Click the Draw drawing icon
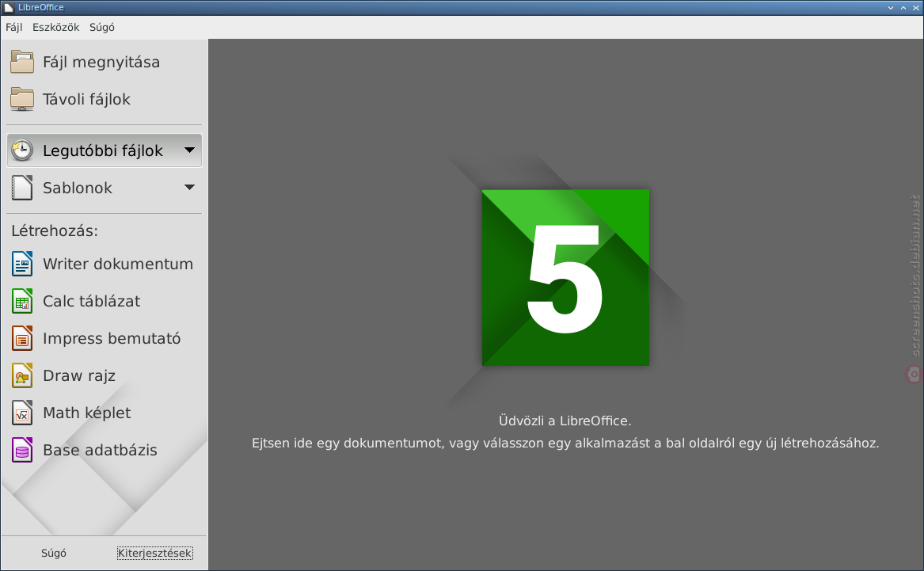This screenshot has width=924, height=571. (22, 375)
